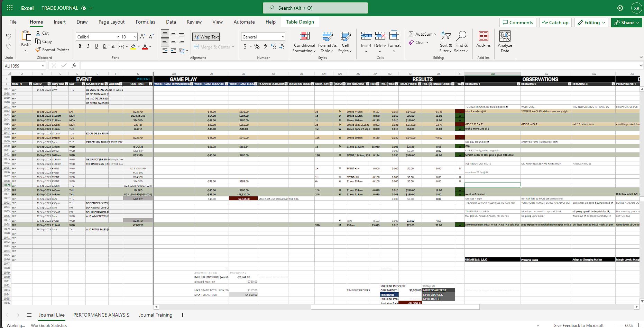Image resolution: width=644 pixels, height=328 pixels.
Task: Toggle middle vertical alignment
Action: 173,34
